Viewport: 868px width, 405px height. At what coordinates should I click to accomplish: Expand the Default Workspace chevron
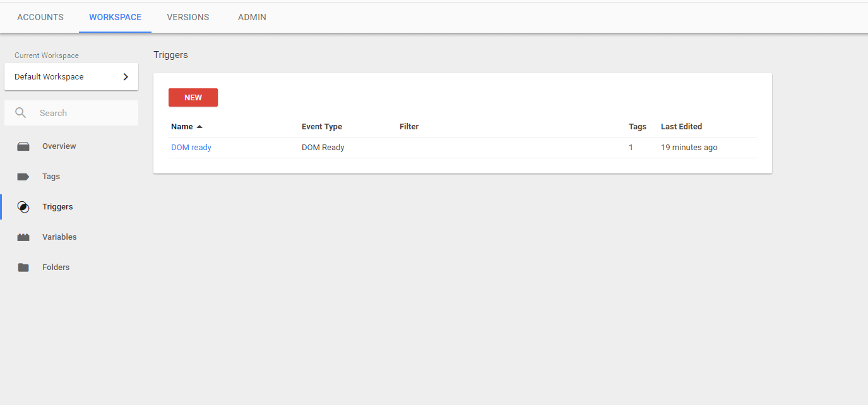coord(126,77)
